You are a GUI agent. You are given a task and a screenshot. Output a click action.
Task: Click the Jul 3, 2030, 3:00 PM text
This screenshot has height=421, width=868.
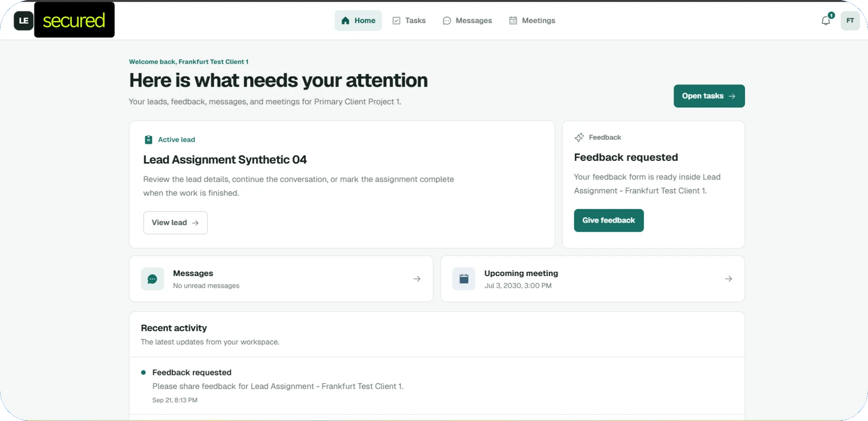518,286
